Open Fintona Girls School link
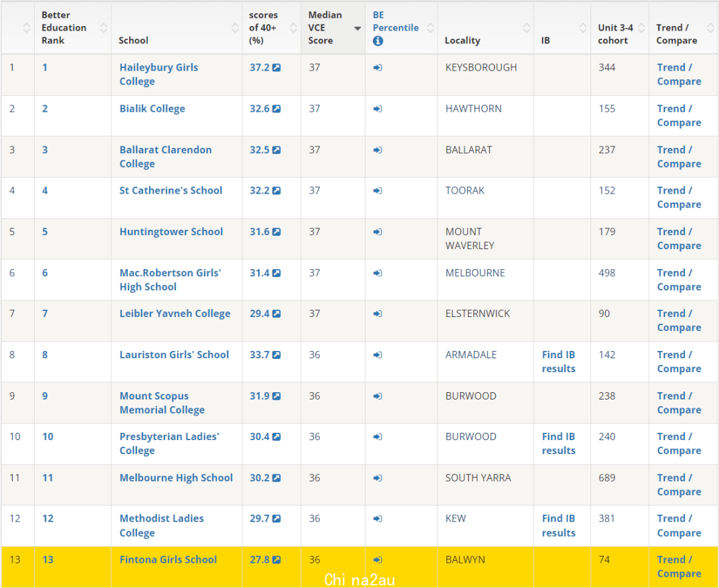 tap(168, 559)
